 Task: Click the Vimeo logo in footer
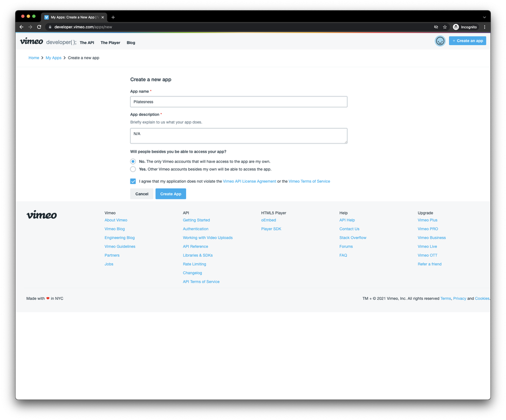tap(42, 215)
